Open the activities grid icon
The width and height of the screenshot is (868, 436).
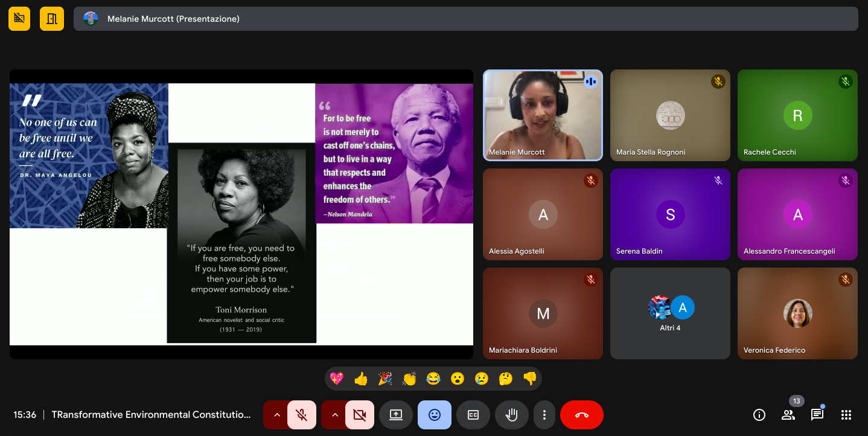tap(846, 415)
